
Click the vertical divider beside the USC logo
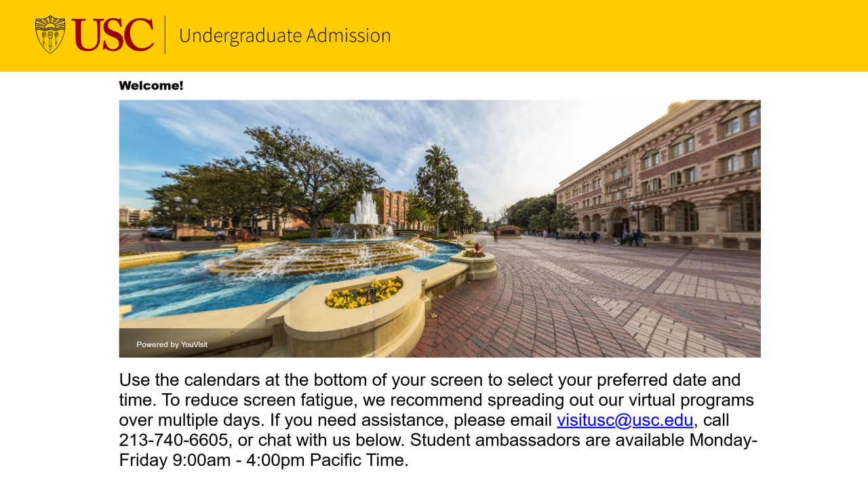[165, 35]
